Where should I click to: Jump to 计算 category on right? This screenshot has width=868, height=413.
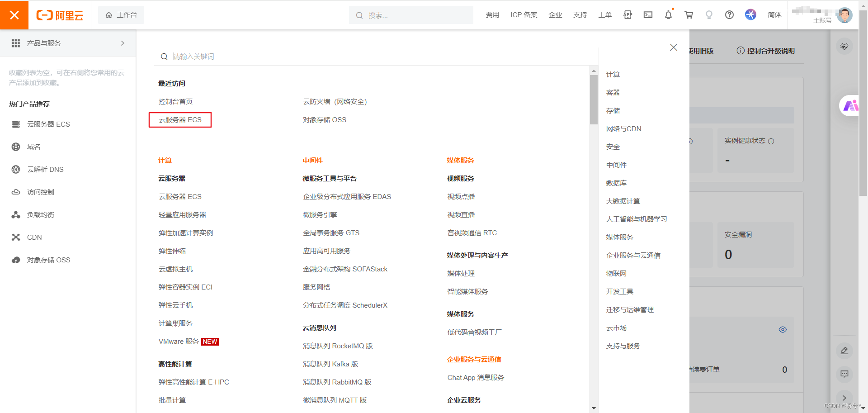pos(613,75)
